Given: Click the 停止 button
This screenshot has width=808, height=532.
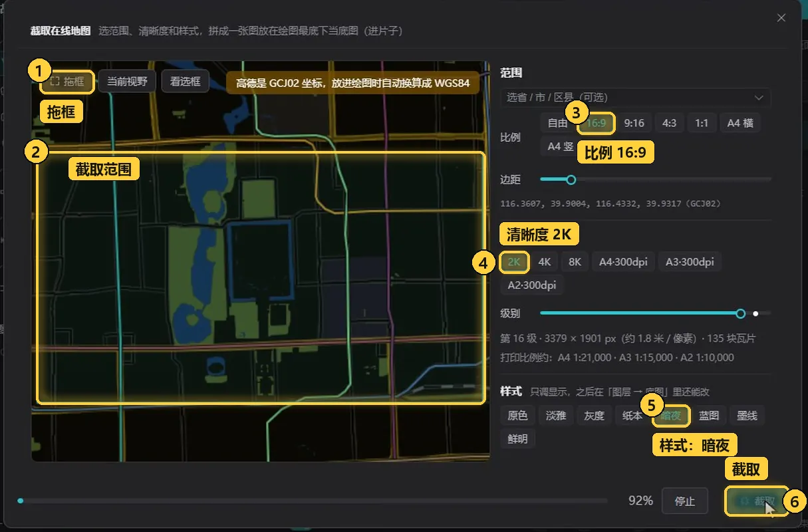Looking at the screenshot, I should click(x=684, y=501).
